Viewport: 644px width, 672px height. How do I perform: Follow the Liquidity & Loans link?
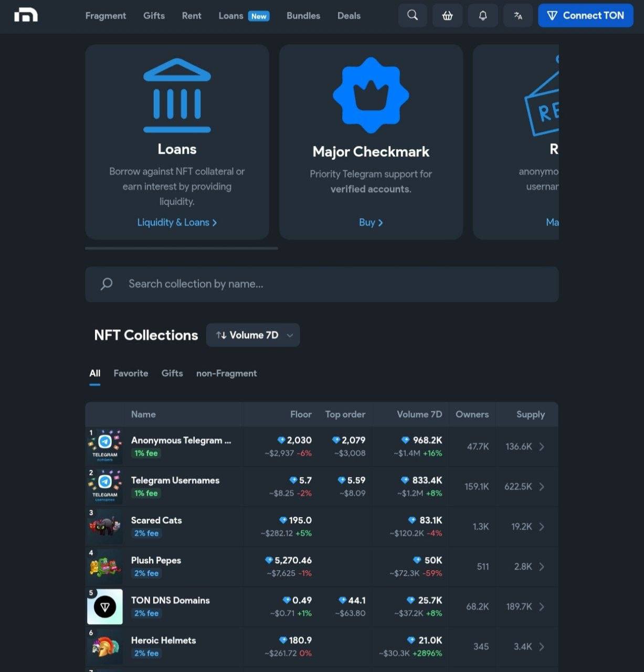click(177, 223)
